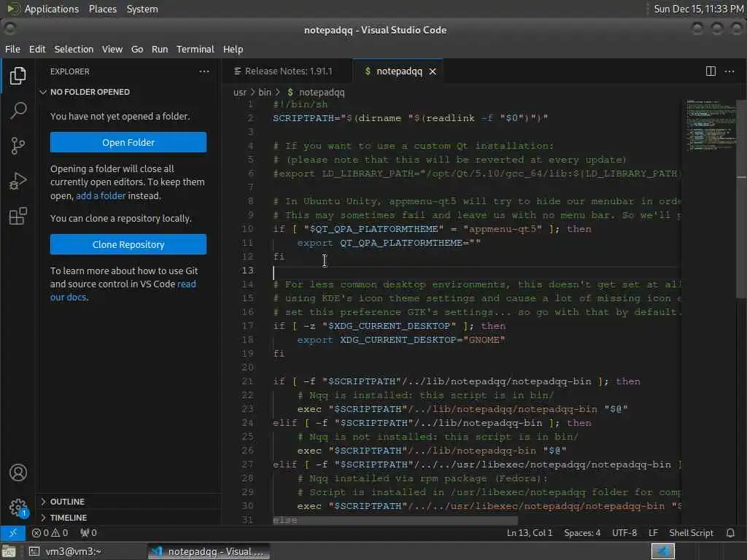Open the Applications system menu
Viewport: 747px width, 560px height.
tap(52, 9)
